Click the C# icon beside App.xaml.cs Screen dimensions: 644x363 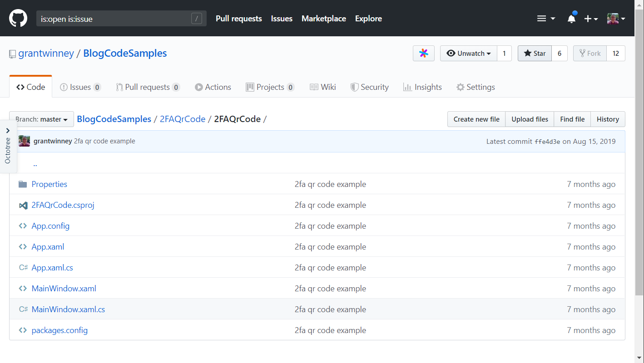(x=23, y=268)
